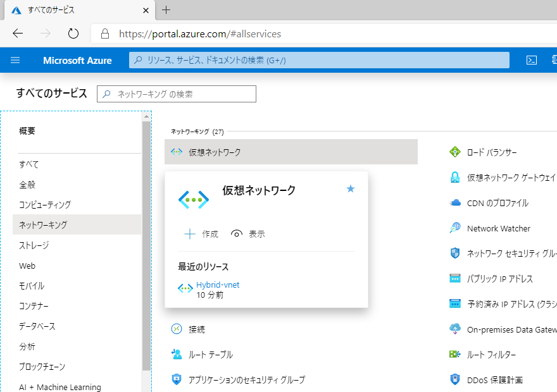Open the Network Watcher icon

454,228
